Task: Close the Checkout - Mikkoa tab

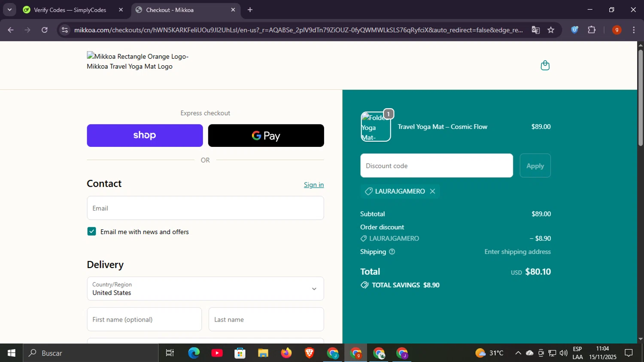Action: click(233, 10)
